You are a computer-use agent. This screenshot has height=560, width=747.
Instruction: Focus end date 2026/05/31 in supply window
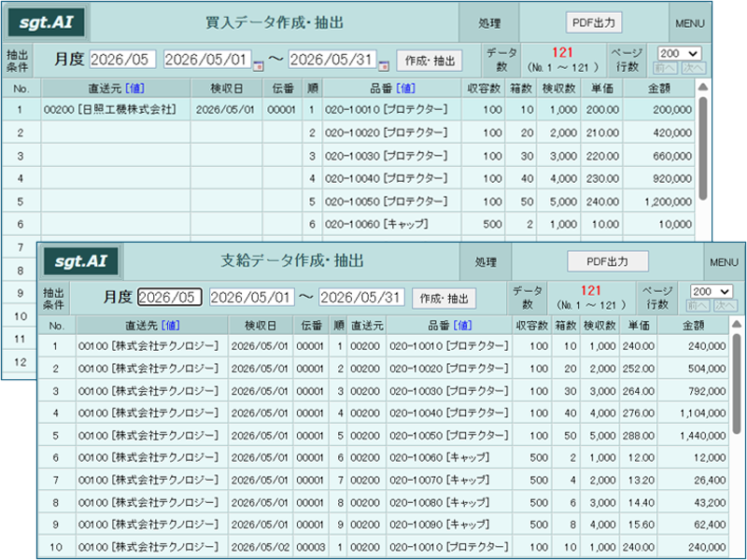361,297
